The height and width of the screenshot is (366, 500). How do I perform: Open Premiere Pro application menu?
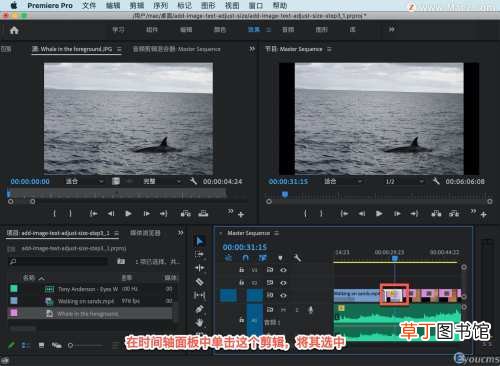pyautogui.click(x=50, y=5)
